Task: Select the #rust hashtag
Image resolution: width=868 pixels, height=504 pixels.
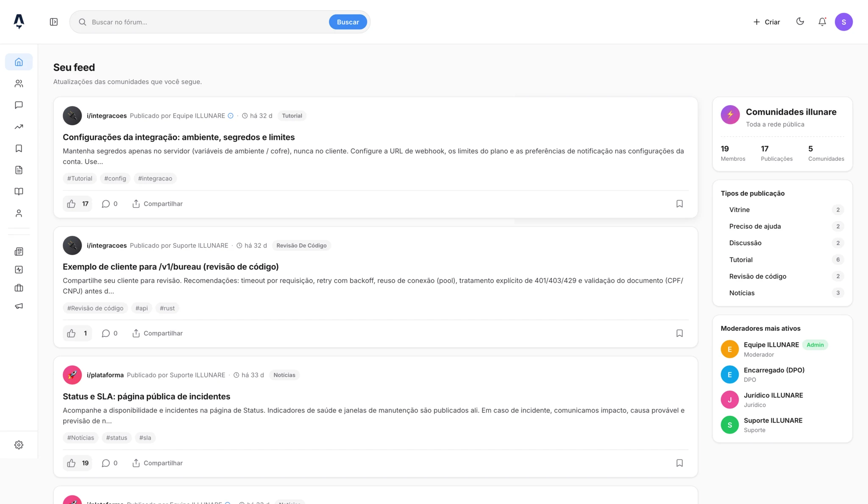Action: [167, 308]
